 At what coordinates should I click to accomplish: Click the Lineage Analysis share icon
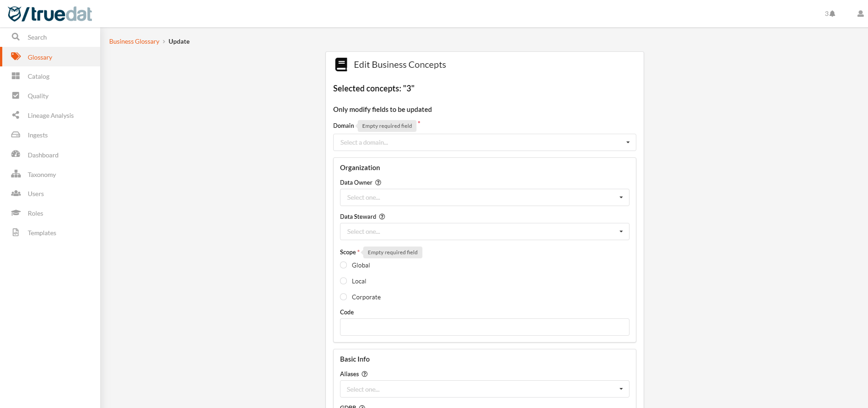(x=16, y=115)
